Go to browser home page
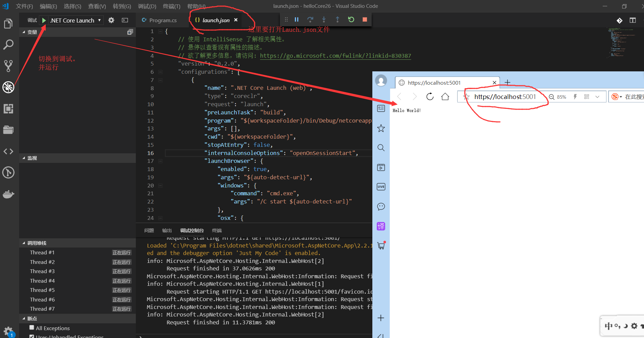Screen dimensions: 644x338 pyautogui.click(x=445, y=97)
